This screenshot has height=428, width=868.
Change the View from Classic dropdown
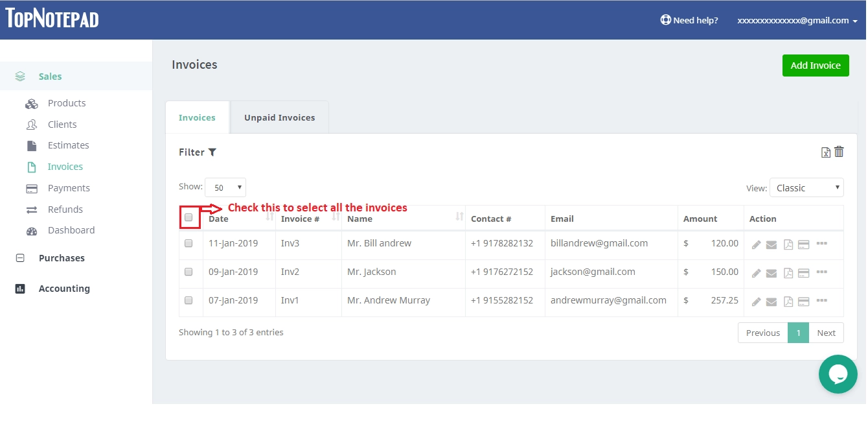[806, 187]
